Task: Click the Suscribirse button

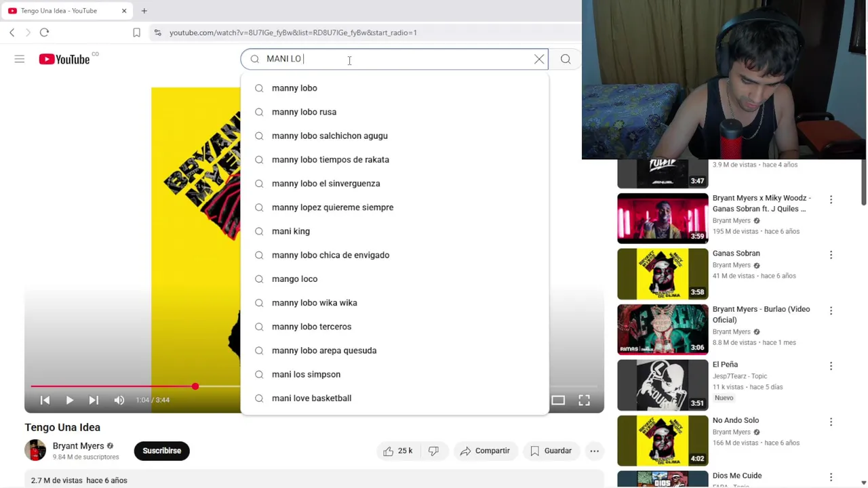Action: [161, 451]
